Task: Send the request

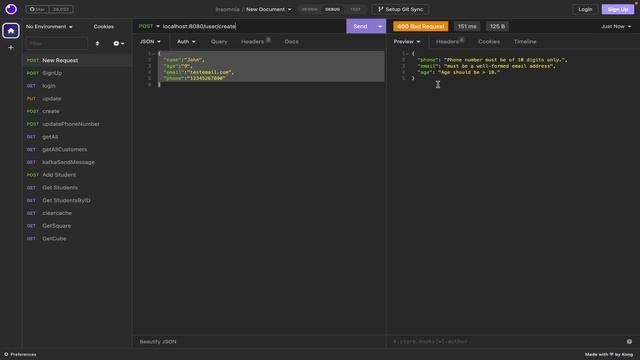Action: pos(360,26)
